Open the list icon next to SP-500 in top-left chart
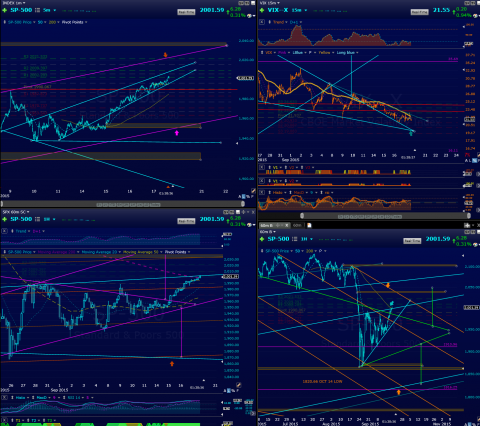 click(37, 10)
